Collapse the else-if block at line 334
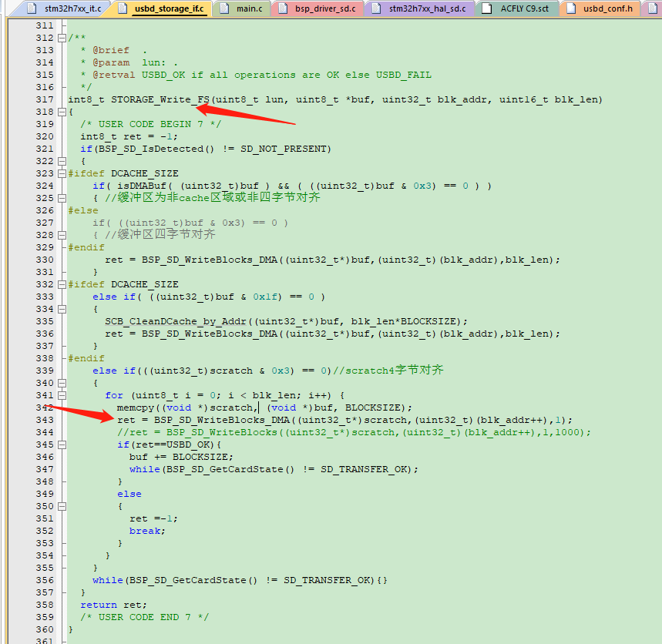The width and height of the screenshot is (662, 644). (62, 309)
